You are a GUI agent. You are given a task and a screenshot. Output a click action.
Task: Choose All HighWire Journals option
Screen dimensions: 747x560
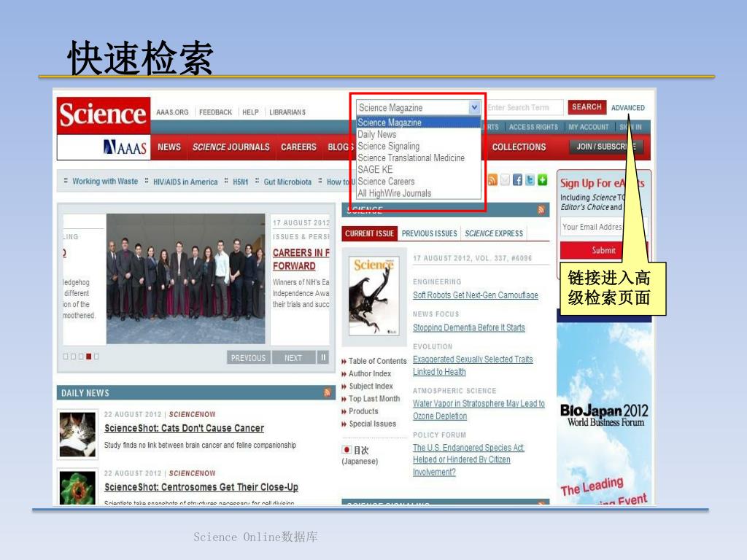395,193
